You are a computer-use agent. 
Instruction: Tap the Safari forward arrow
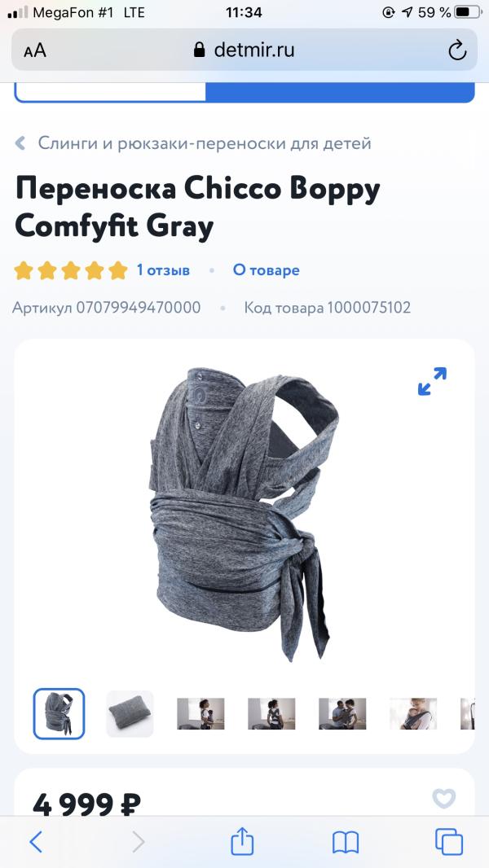tap(138, 842)
